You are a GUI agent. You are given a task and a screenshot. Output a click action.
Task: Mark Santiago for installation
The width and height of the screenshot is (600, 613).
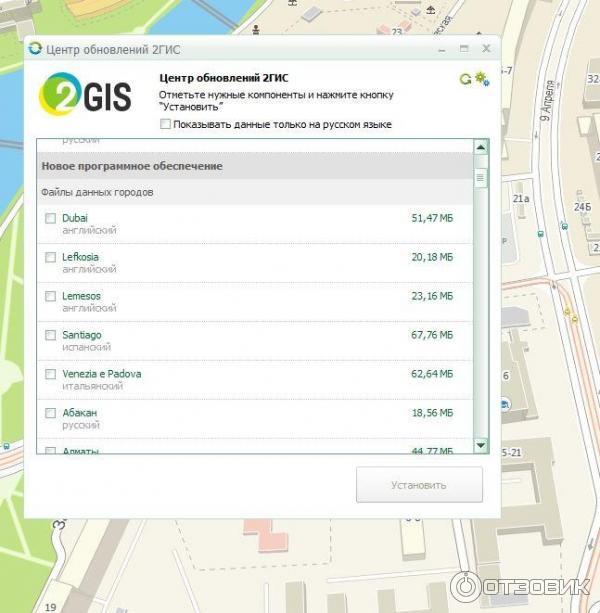[50, 335]
